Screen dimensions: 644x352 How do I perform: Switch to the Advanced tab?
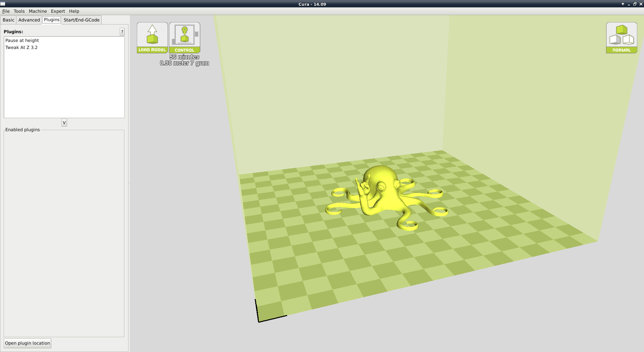(x=29, y=20)
